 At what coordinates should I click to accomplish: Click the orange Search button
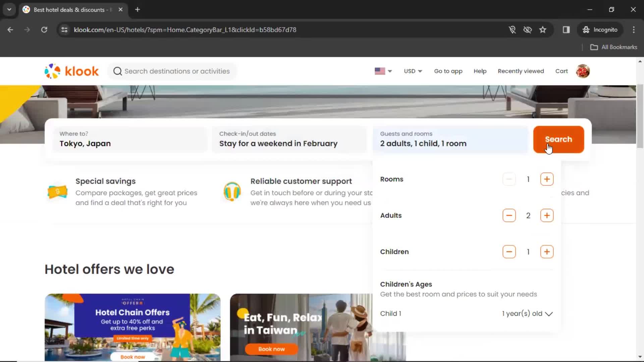pyautogui.click(x=558, y=139)
